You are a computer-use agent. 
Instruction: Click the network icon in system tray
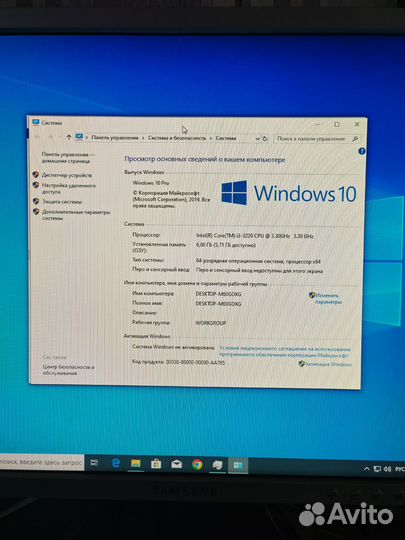pos(377,469)
